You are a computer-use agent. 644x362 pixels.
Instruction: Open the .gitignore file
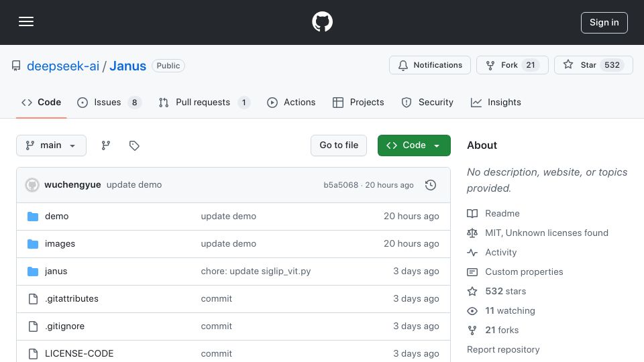[64, 326]
